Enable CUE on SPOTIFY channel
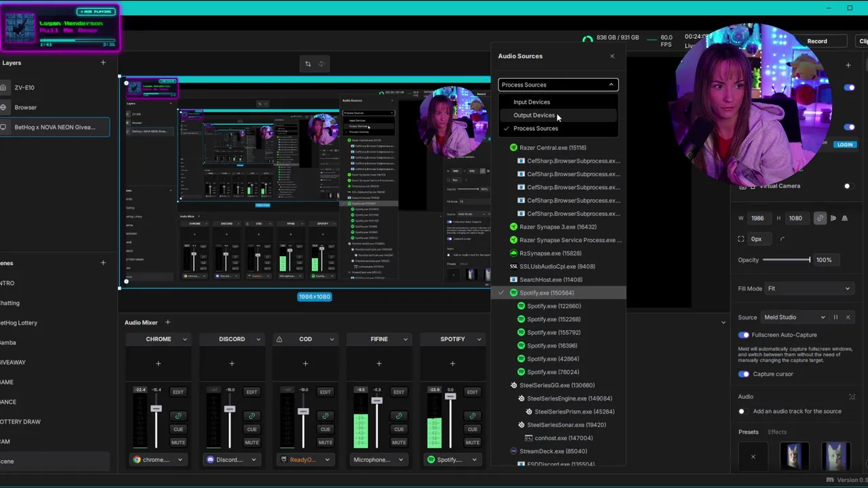 click(472, 429)
